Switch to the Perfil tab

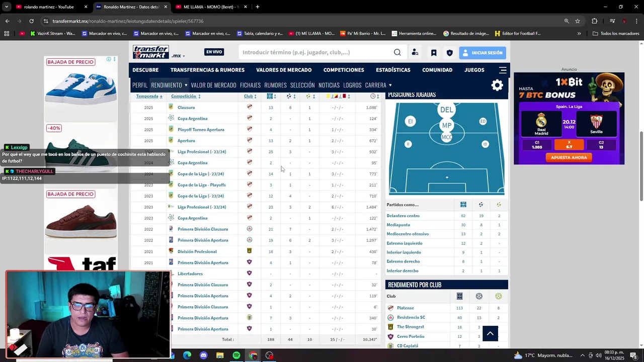(x=140, y=85)
